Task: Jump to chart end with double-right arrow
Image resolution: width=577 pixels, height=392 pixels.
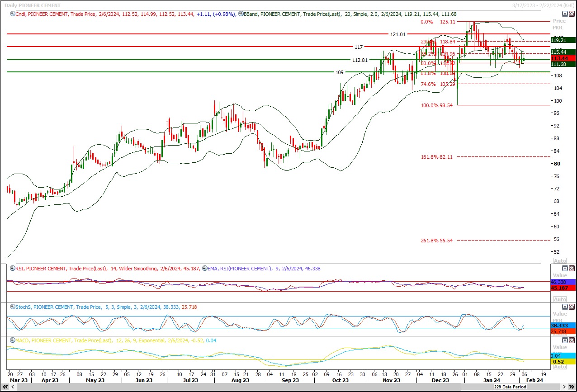Action: [572, 387]
